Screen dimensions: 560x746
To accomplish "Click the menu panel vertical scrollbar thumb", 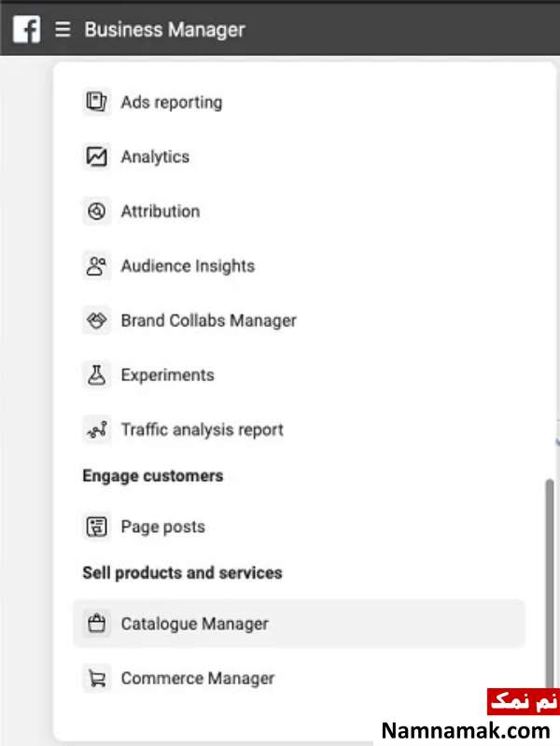I will pos(550,584).
